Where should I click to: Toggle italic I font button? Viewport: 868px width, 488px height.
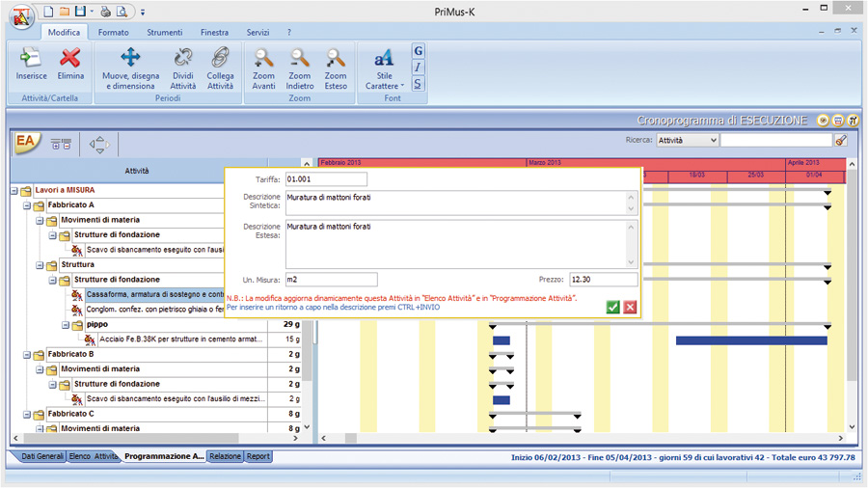click(x=418, y=68)
